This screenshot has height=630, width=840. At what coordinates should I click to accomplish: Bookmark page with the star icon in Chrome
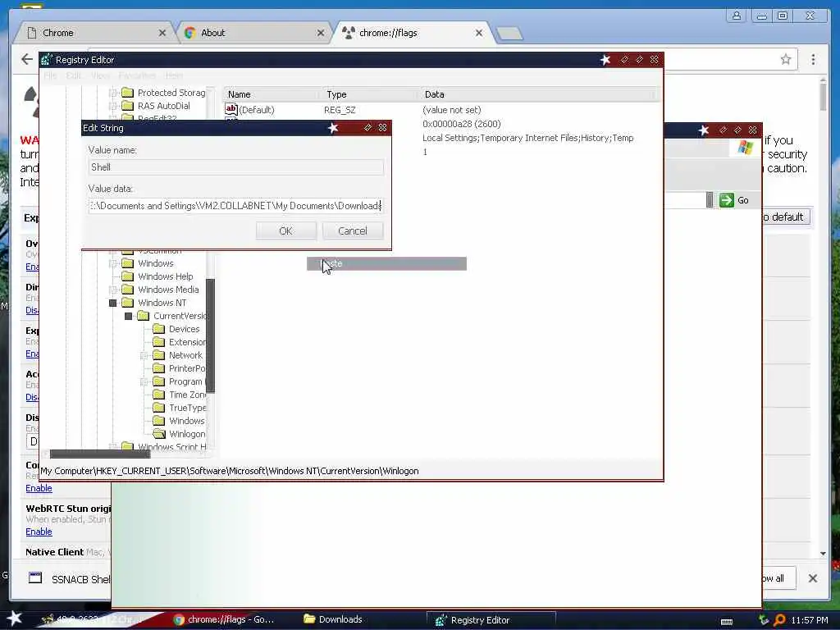point(785,59)
